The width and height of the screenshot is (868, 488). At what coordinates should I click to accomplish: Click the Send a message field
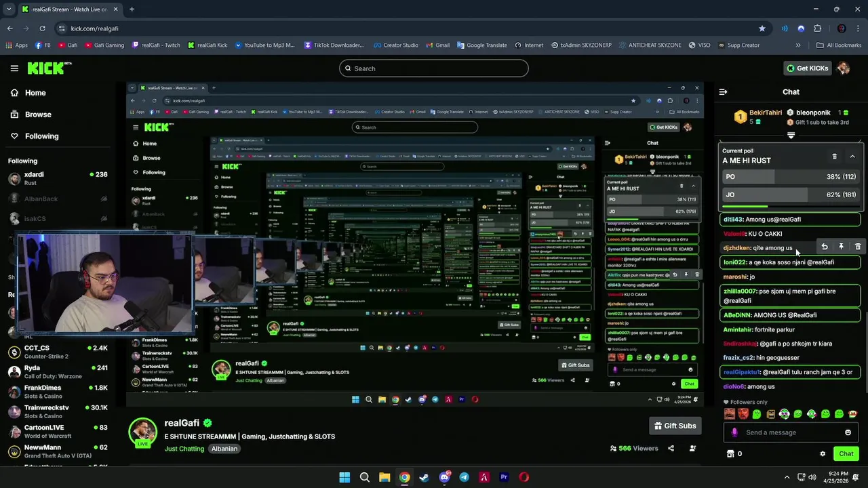point(791,432)
